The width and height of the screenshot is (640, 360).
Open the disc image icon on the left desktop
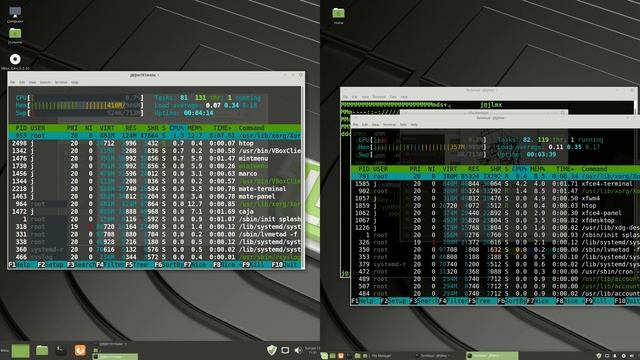(x=15, y=59)
